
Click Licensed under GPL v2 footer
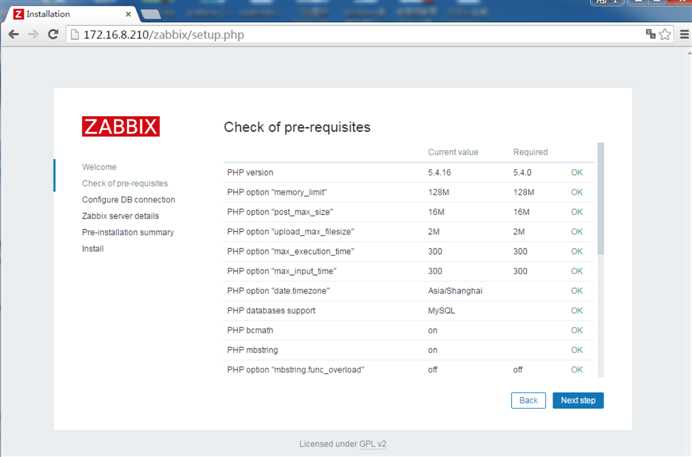coord(342,444)
